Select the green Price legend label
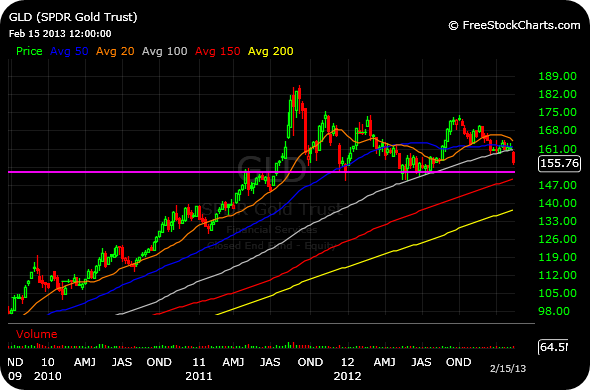590x390 pixels. [29, 51]
